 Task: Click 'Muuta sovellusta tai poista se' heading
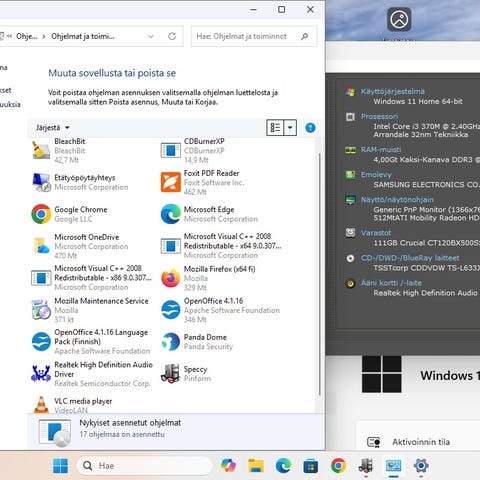112,73
